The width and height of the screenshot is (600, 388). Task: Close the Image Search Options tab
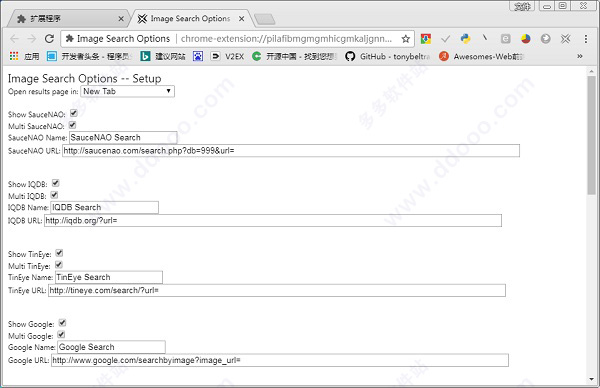click(241, 19)
